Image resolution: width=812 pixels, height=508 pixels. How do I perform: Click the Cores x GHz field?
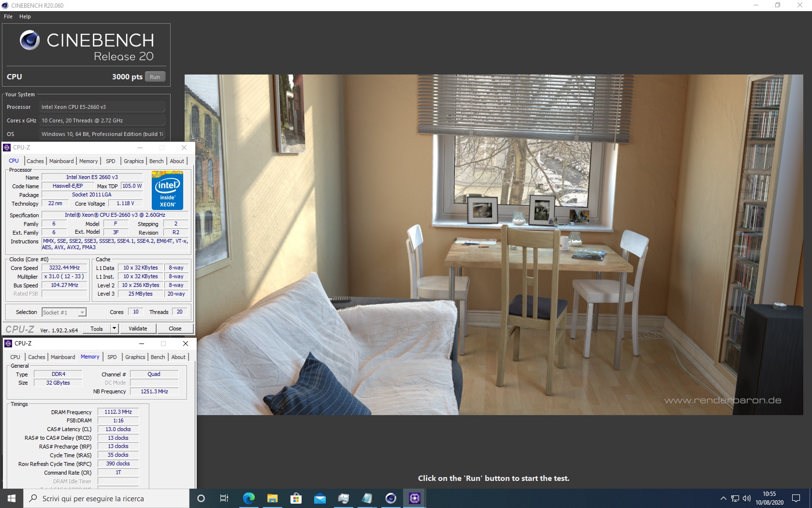[102, 120]
